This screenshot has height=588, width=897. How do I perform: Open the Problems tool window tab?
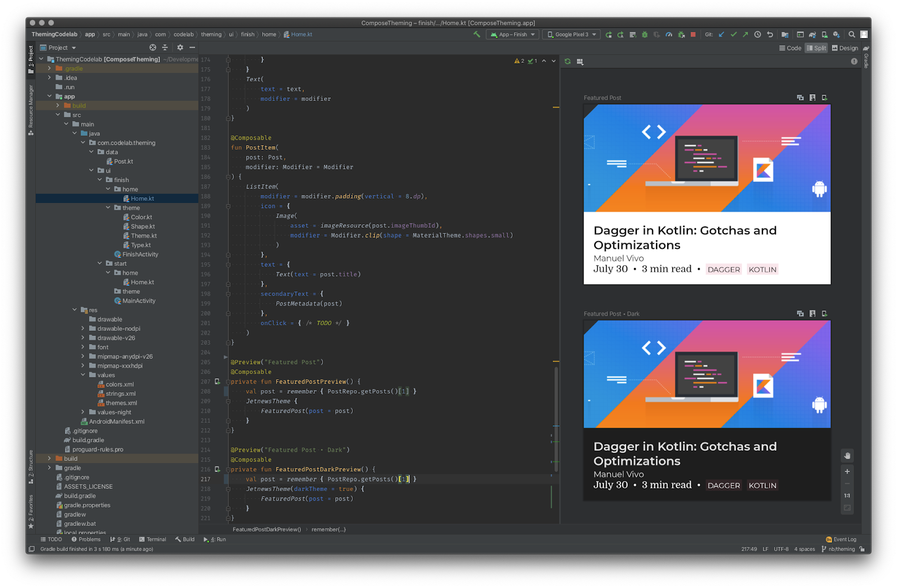point(86,539)
